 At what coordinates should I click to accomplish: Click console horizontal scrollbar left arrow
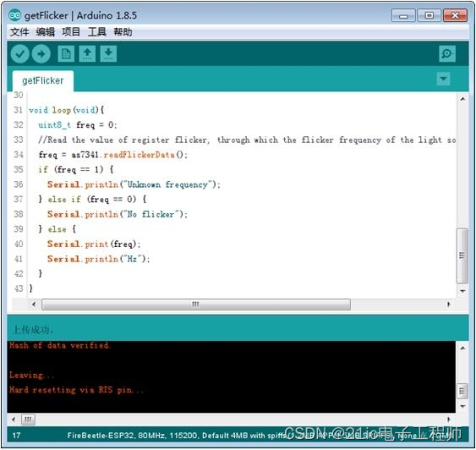click(14, 420)
